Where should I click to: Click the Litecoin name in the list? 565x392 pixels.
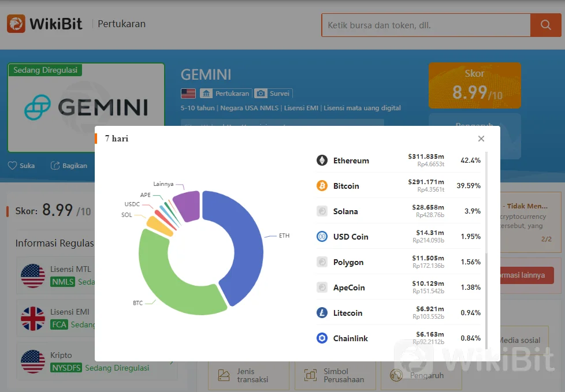tap(347, 313)
